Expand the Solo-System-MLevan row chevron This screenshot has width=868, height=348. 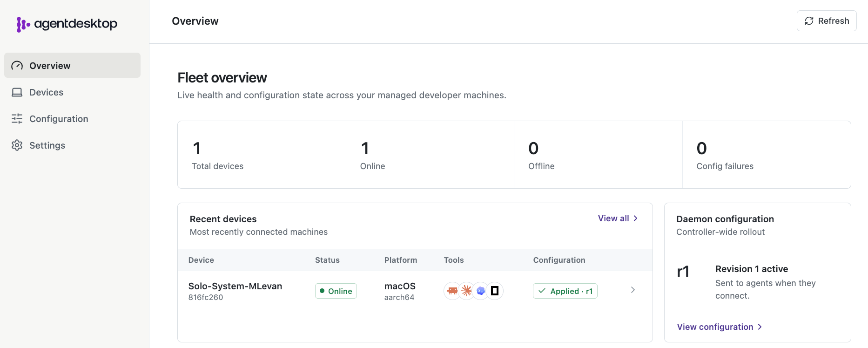632,290
